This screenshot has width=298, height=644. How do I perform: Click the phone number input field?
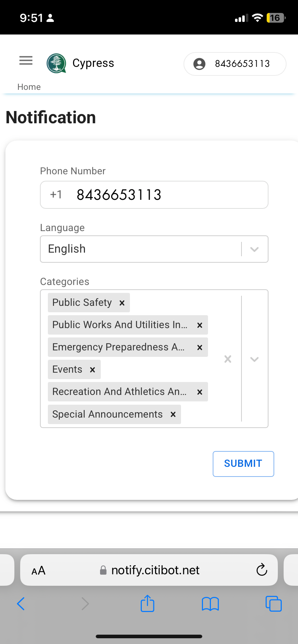coord(154,195)
